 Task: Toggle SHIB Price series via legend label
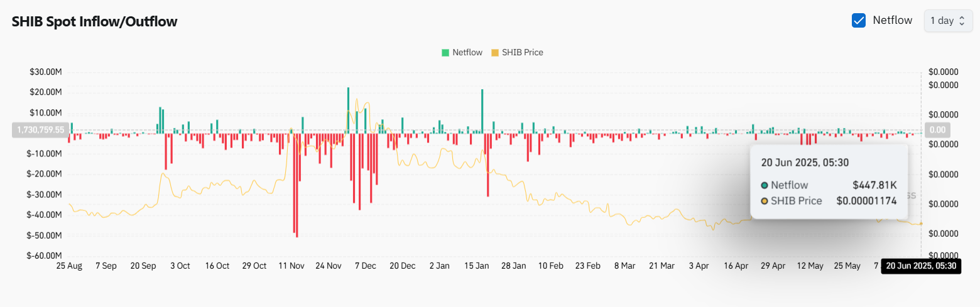point(522,53)
